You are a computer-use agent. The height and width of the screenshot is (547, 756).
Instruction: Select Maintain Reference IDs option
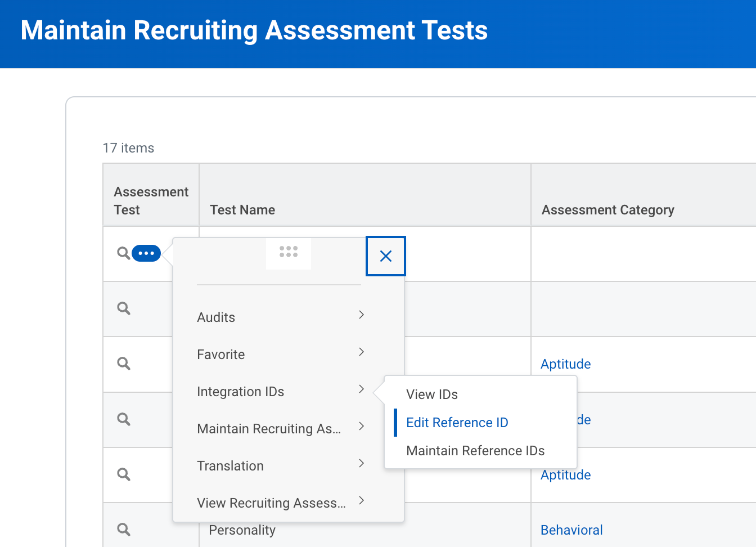tap(475, 451)
